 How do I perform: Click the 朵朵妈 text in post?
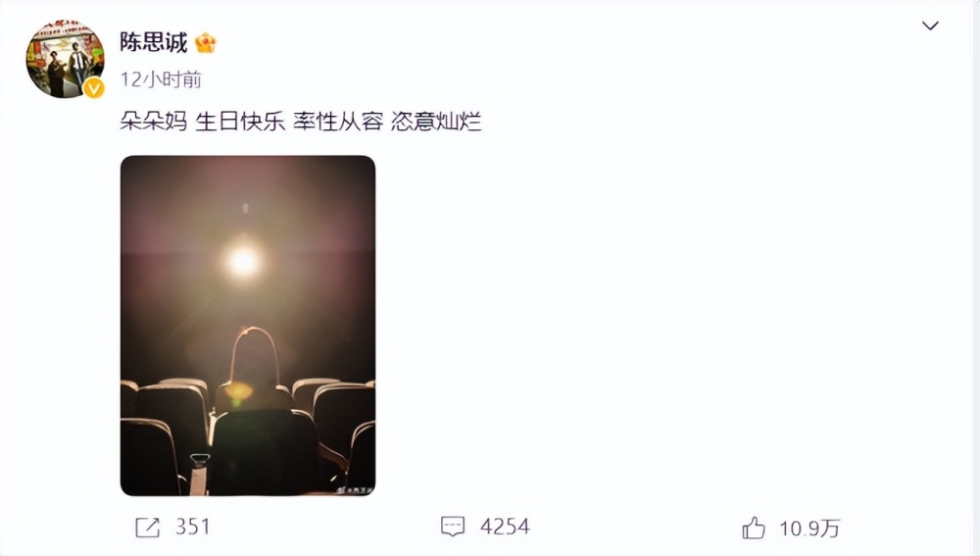tap(153, 121)
